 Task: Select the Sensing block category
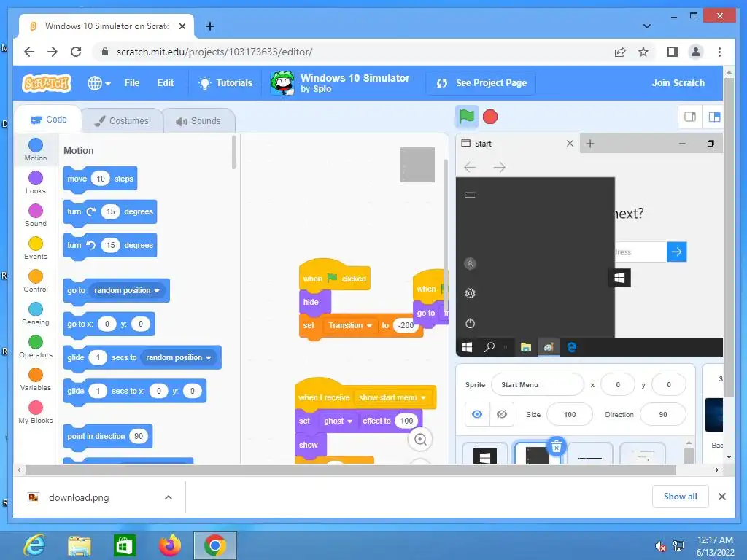click(x=36, y=314)
